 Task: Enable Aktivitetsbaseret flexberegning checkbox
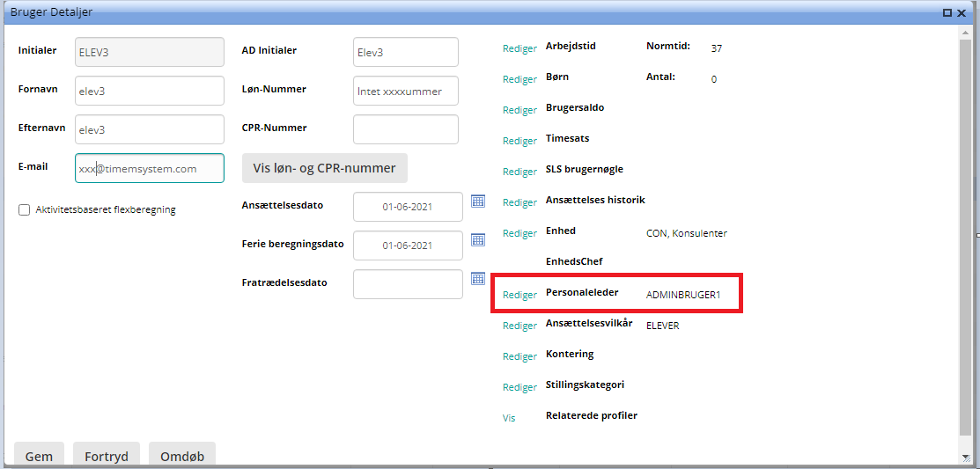pyautogui.click(x=24, y=210)
